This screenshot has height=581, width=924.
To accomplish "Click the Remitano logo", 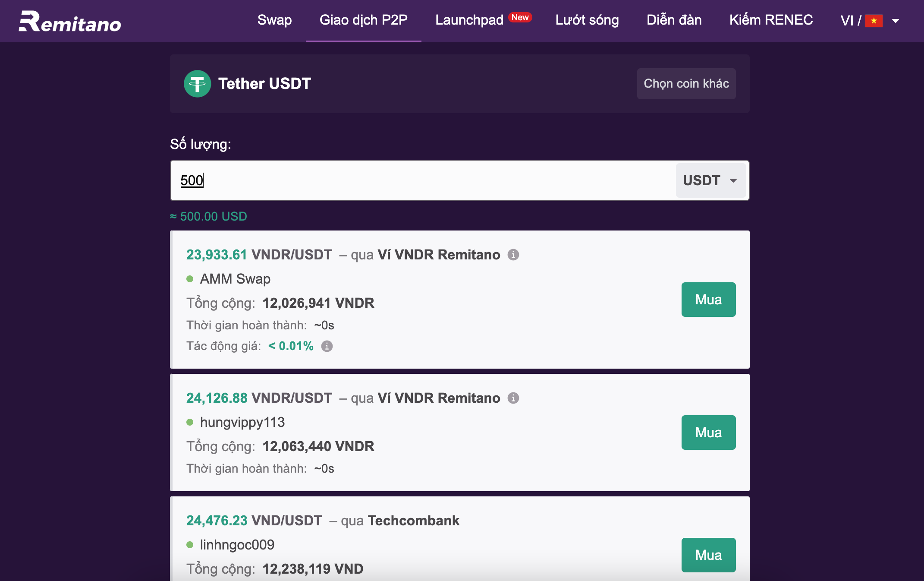I will 70,21.
